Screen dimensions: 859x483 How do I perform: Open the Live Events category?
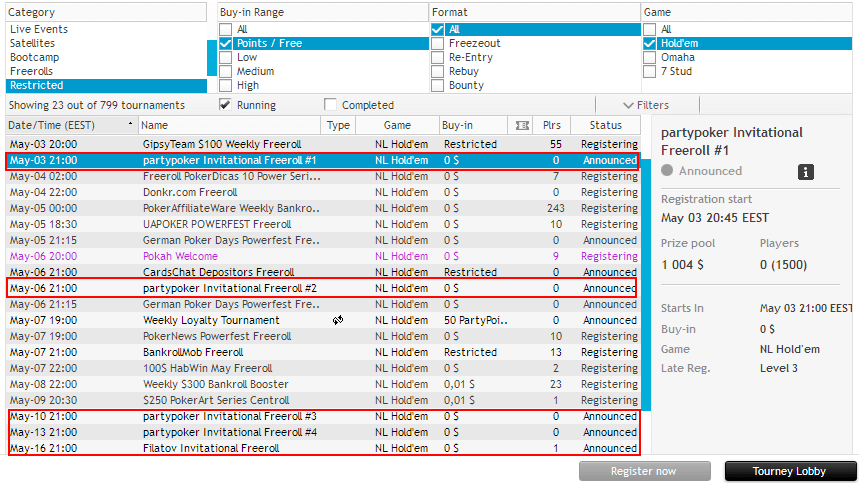tap(39, 30)
